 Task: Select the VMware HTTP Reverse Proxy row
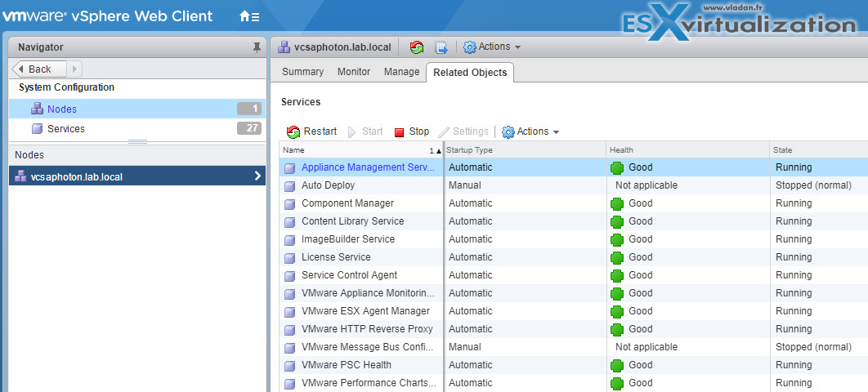pyautogui.click(x=574, y=329)
